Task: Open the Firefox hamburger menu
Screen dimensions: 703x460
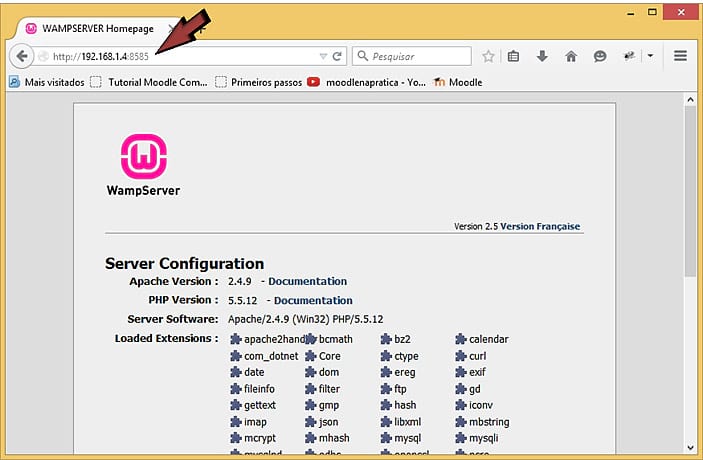Action: point(680,56)
